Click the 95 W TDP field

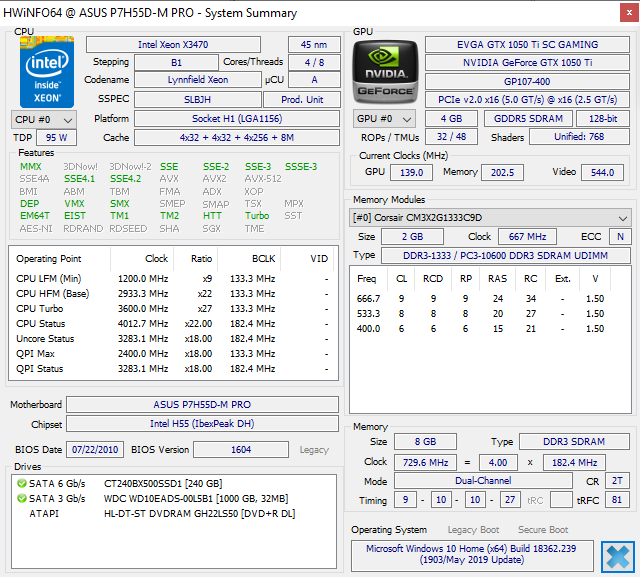[56, 138]
